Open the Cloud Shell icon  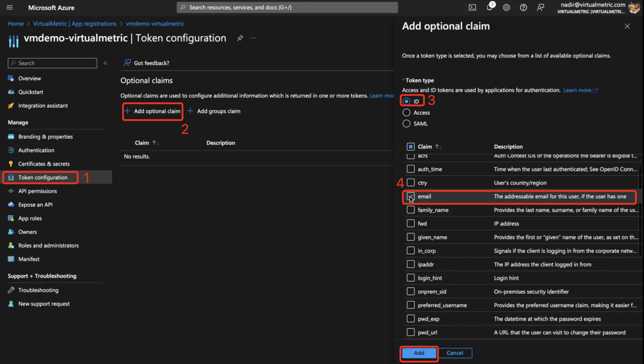pos(472,7)
